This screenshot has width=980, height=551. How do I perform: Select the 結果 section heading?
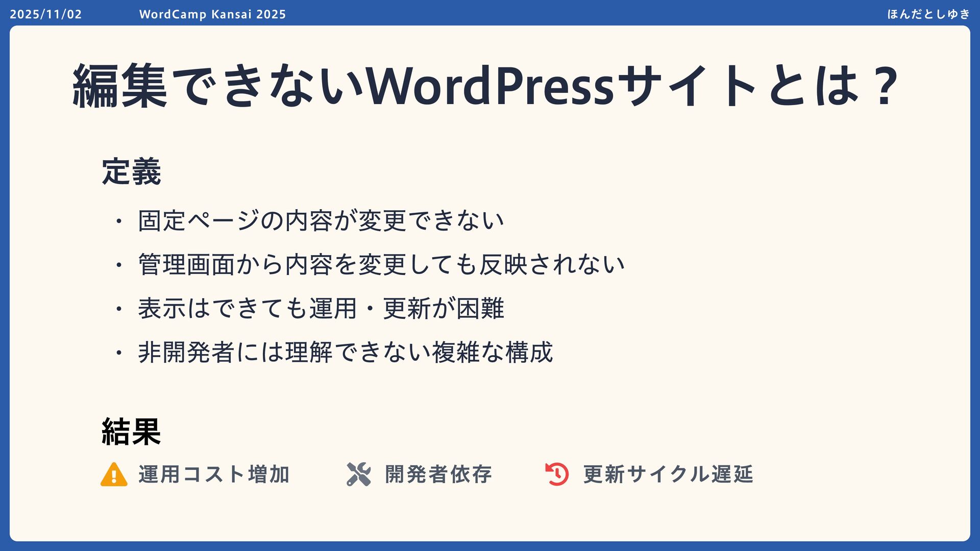131,432
